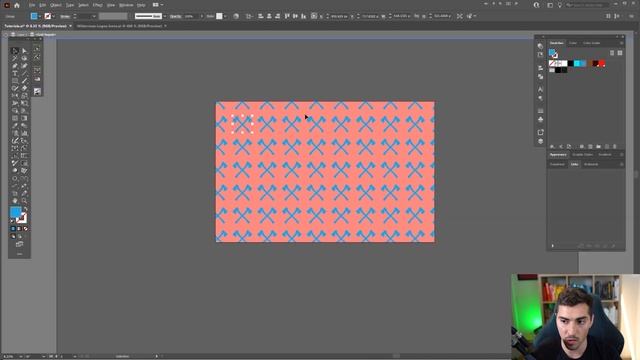Pick the cyan swatch in Swatches panel

point(577,63)
